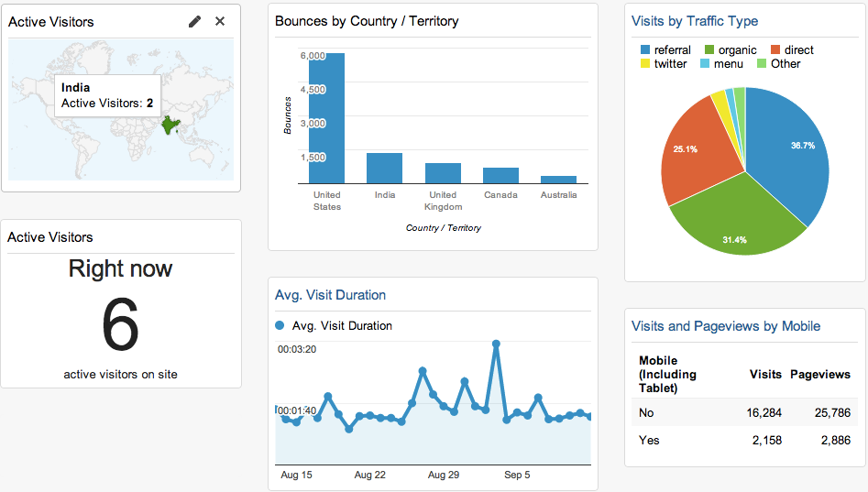Click the green organic legend swatch
The image size is (868, 492).
(x=709, y=49)
